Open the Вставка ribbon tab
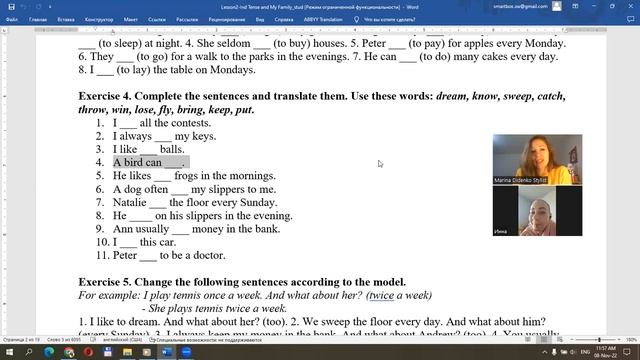The image size is (640, 360). tap(66, 19)
